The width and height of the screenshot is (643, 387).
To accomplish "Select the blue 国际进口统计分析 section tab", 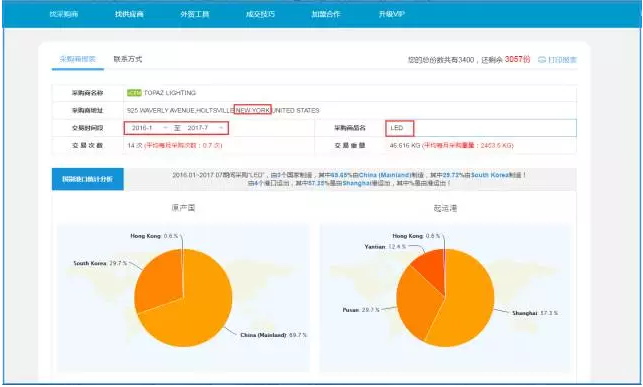I will (88, 179).
